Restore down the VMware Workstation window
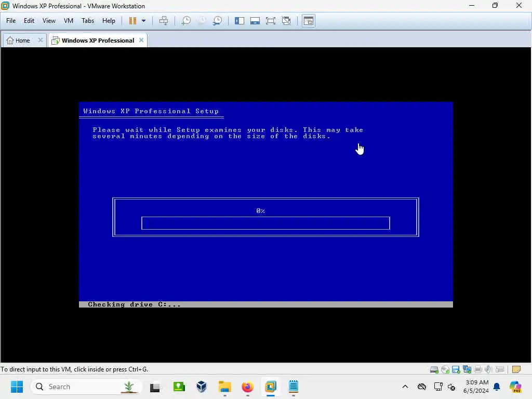 (x=495, y=6)
